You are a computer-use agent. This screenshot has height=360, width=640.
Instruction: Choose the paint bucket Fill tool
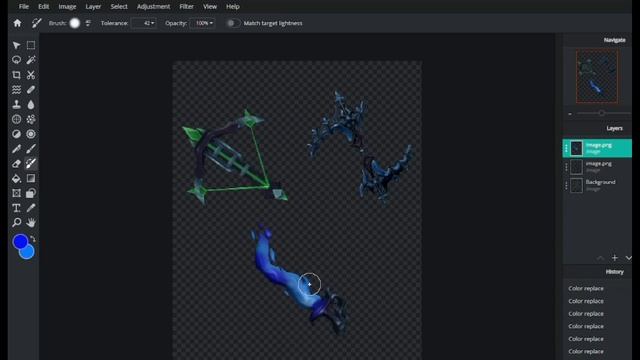(x=16, y=178)
